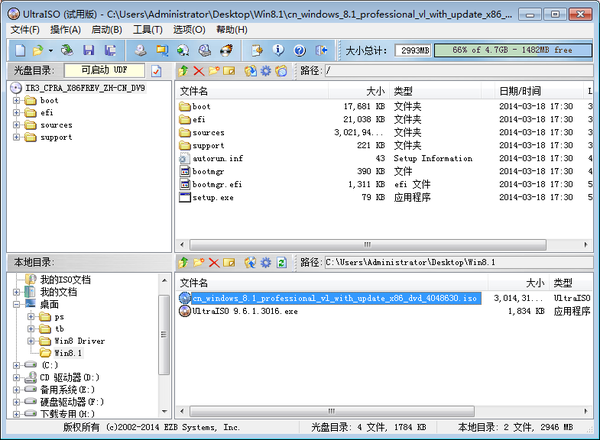Open the 选项(O) menu
The image size is (600, 440).
(189, 29)
